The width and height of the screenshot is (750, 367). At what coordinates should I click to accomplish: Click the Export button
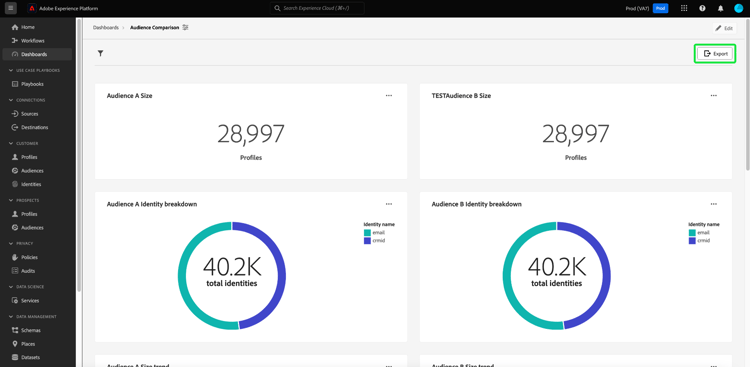715,54
